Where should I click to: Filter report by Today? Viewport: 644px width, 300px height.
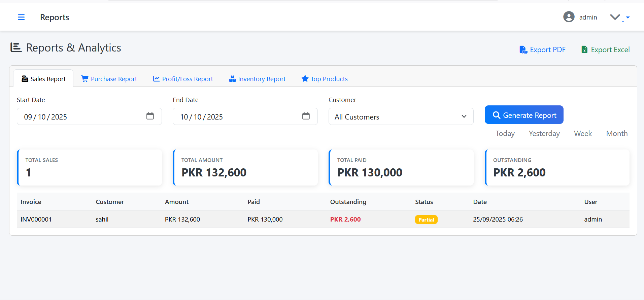(505, 134)
